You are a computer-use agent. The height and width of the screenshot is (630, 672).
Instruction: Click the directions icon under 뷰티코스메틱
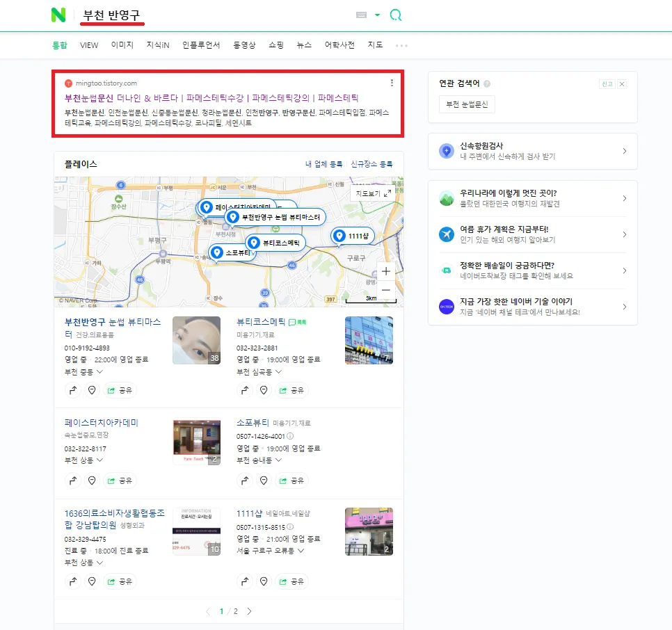point(243,390)
